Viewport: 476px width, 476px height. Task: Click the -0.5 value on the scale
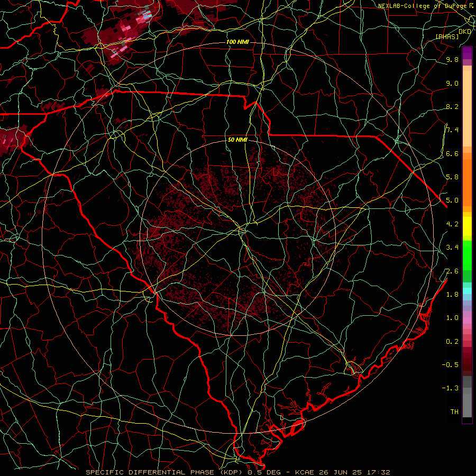tap(451, 365)
